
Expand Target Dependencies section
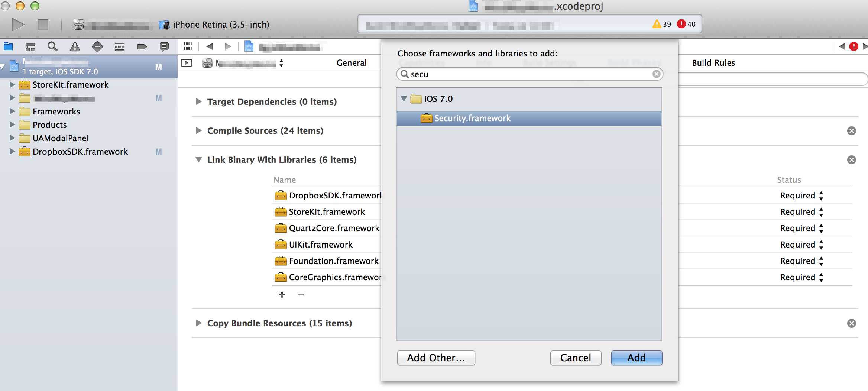[199, 101]
